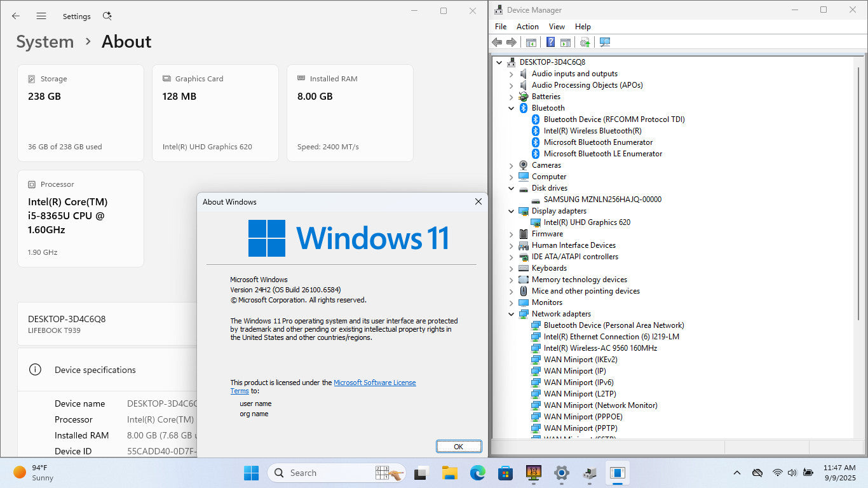
Task: Open Microsoft Store from taskbar
Action: [506, 473]
